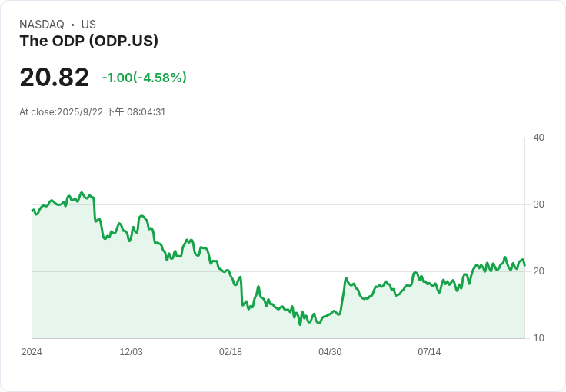Screen dimensions: 566x392
Task: Click the 2024 x-axis date label
Action: [x=32, y=352]
